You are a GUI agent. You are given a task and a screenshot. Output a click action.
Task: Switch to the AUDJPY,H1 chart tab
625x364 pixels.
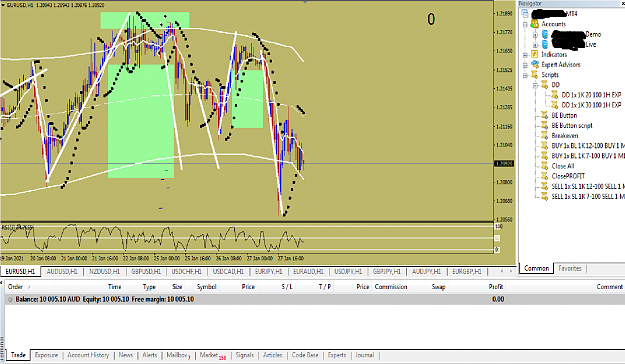click(x=426, y=272)
